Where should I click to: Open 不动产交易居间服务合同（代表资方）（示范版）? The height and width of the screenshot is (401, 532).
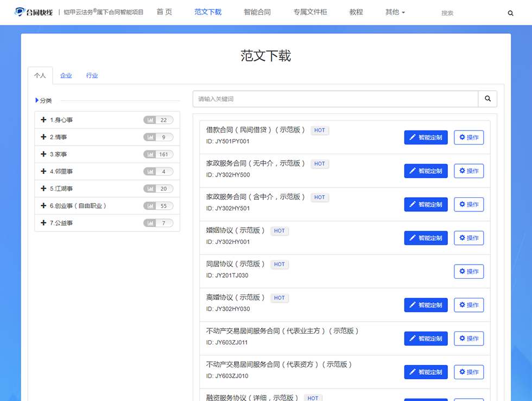(279, 365)
